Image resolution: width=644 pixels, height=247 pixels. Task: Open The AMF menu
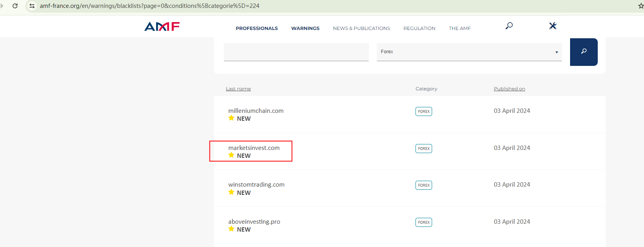point(459,28)
